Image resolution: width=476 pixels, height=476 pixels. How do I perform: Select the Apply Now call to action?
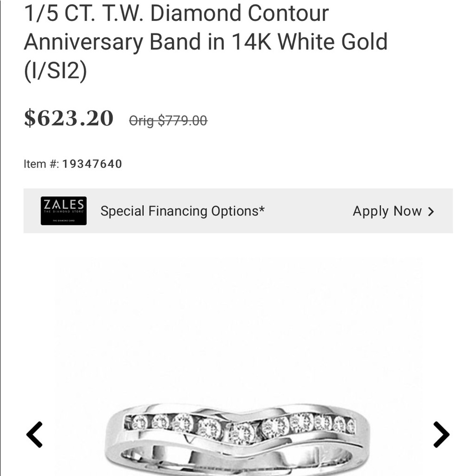coord(387,211)
